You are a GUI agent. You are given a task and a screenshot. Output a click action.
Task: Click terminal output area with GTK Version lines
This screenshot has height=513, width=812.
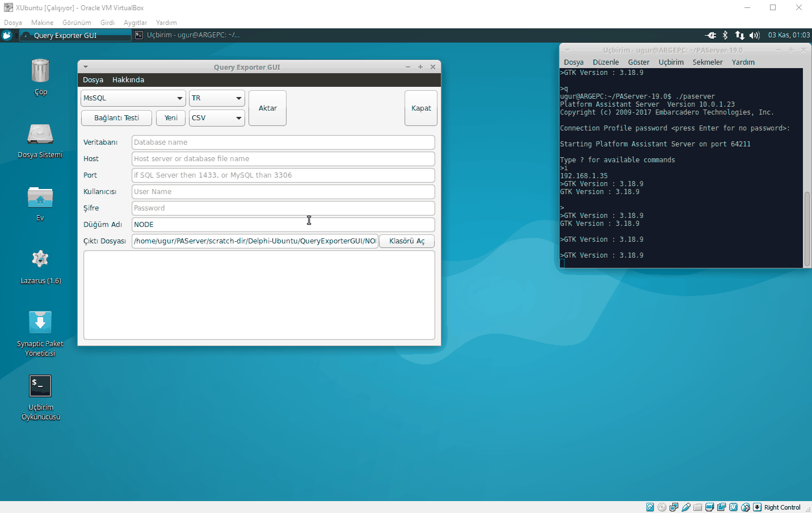[x=681, y=168]
